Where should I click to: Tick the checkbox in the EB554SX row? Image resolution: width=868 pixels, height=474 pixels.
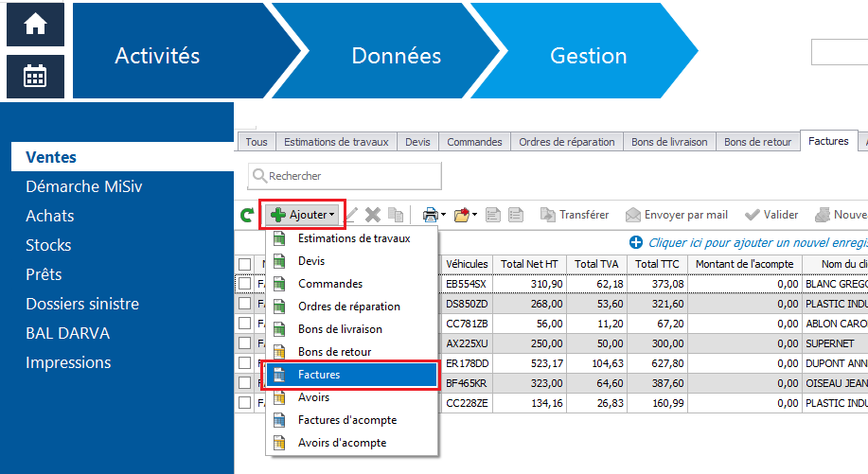pos(245,284)
